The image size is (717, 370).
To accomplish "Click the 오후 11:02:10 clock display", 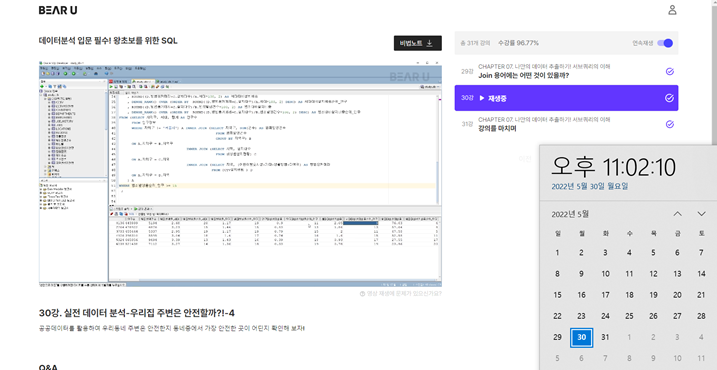I will [x=613, y=167].
